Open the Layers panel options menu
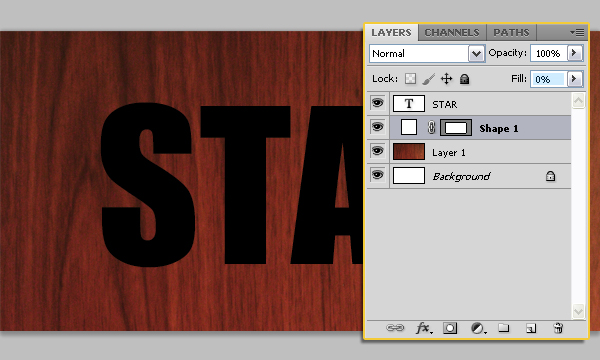The image size is (600, 360). (x=577, y=33)
